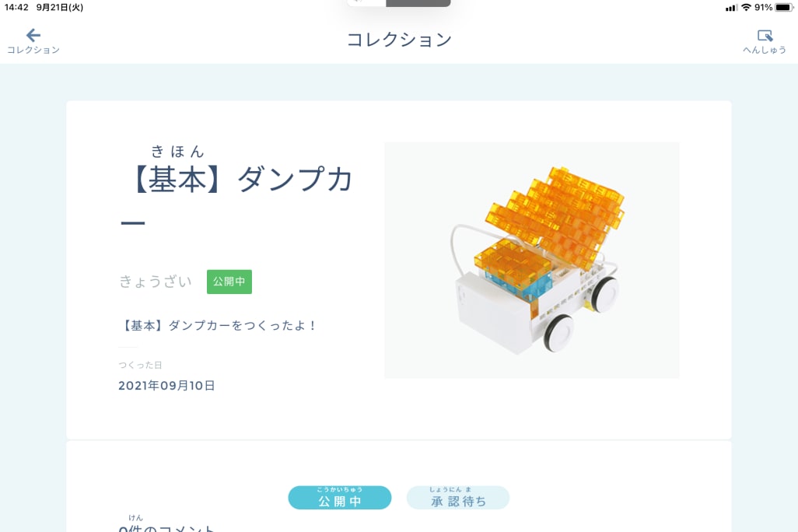Screen dimensions: 798x532
Task: Tap the 0件のコメント comments heading
Action: (166, 528)
